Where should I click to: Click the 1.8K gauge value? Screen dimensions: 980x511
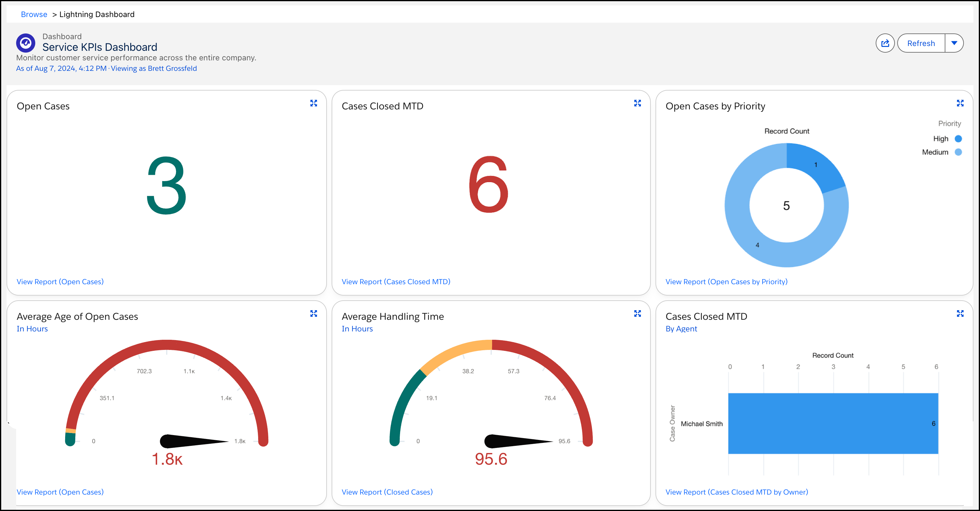pyautogui.click(x=167, y=459)
